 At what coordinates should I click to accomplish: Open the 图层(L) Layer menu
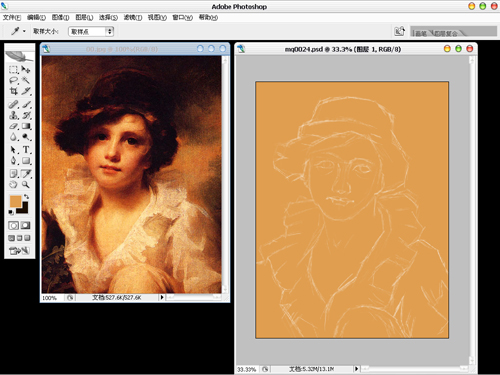pyautogui.click(x=84, y=17)
